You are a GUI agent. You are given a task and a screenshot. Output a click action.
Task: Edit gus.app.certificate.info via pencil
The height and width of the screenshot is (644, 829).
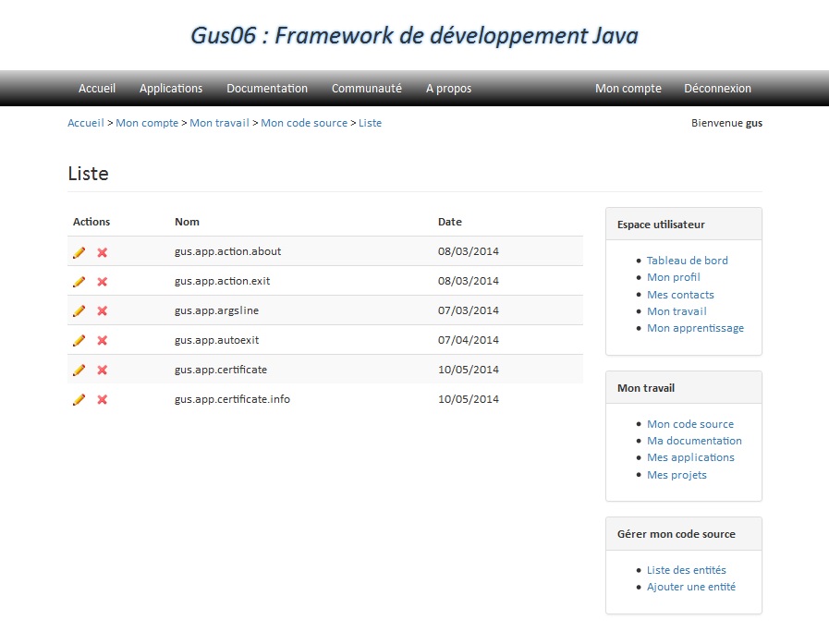[x=79, y=400]
